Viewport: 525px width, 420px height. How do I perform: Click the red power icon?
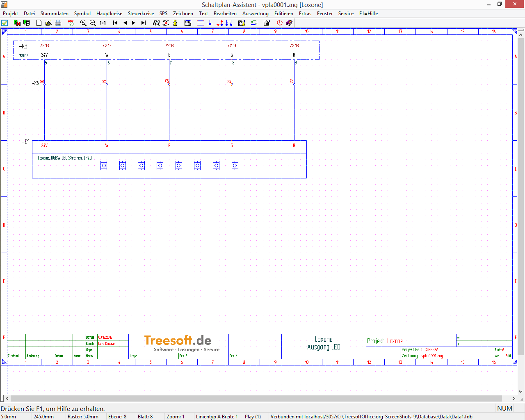click(x=280, y=23)
